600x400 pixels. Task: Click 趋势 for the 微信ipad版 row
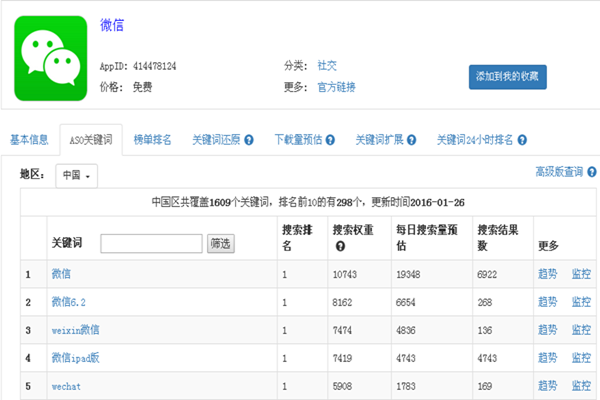point(548,358)
